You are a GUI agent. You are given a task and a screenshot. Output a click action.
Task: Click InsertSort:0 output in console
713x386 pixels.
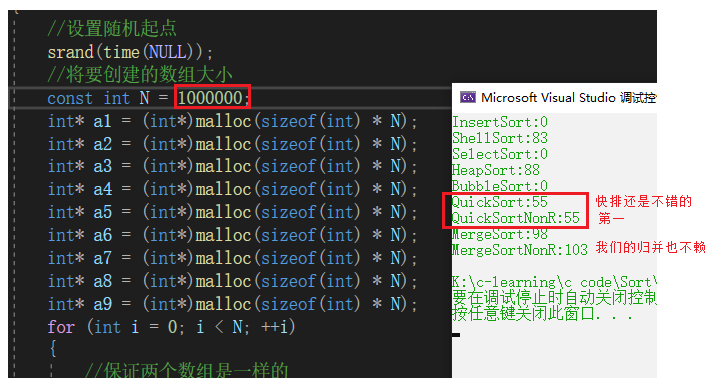[500, 122]
